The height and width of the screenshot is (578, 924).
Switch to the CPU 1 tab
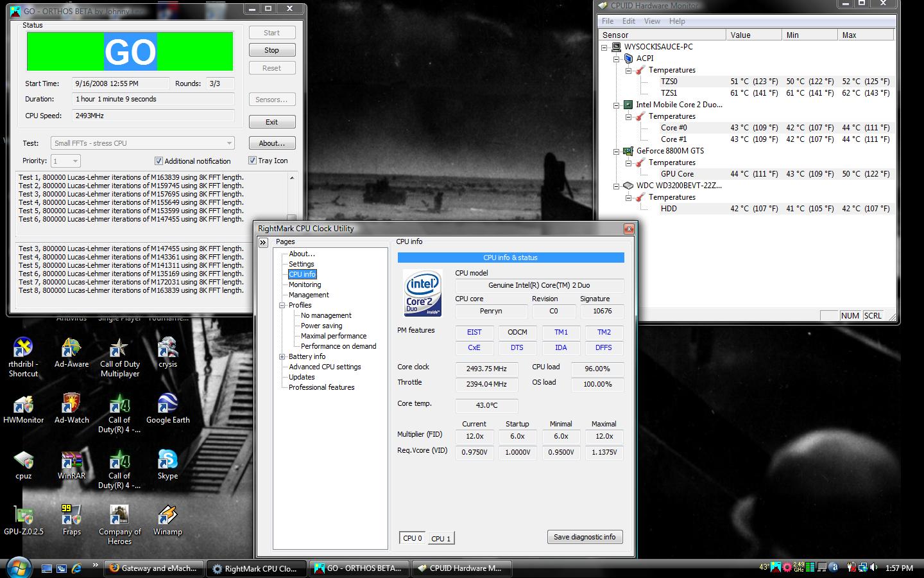[441, 539]
